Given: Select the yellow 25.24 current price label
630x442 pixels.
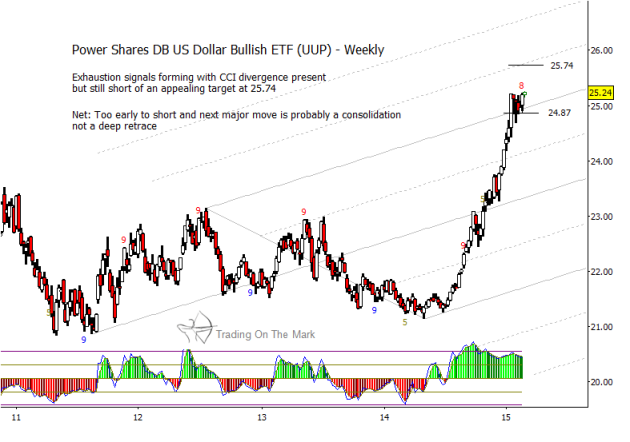Looking at the screenshot, I should coord(600,93).
